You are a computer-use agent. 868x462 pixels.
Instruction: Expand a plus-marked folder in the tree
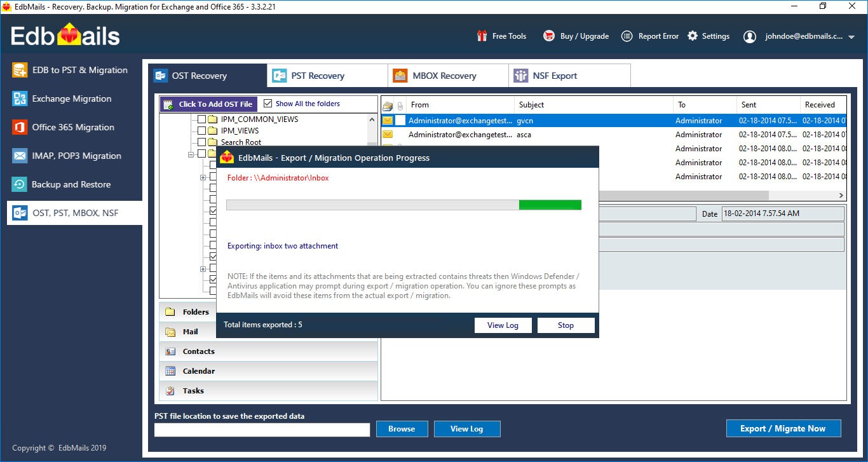[202, 177]
